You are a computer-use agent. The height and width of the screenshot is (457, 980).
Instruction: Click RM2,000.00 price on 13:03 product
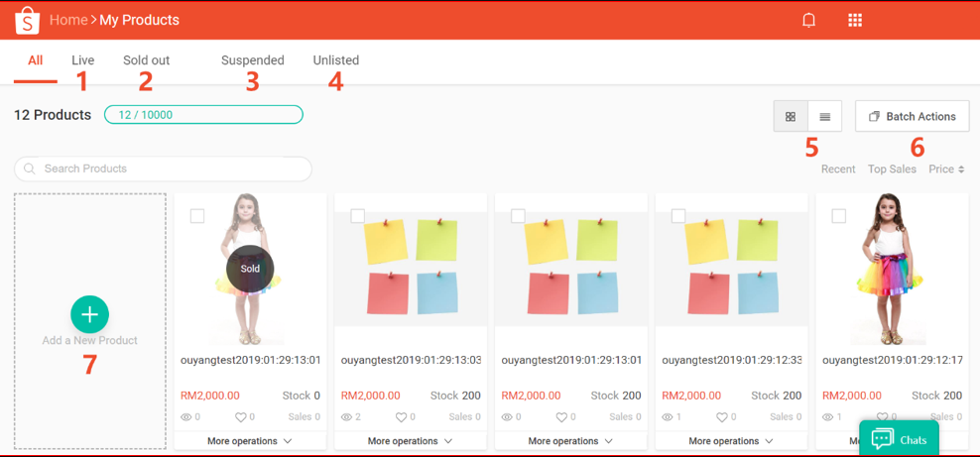[x=371, y=396]
